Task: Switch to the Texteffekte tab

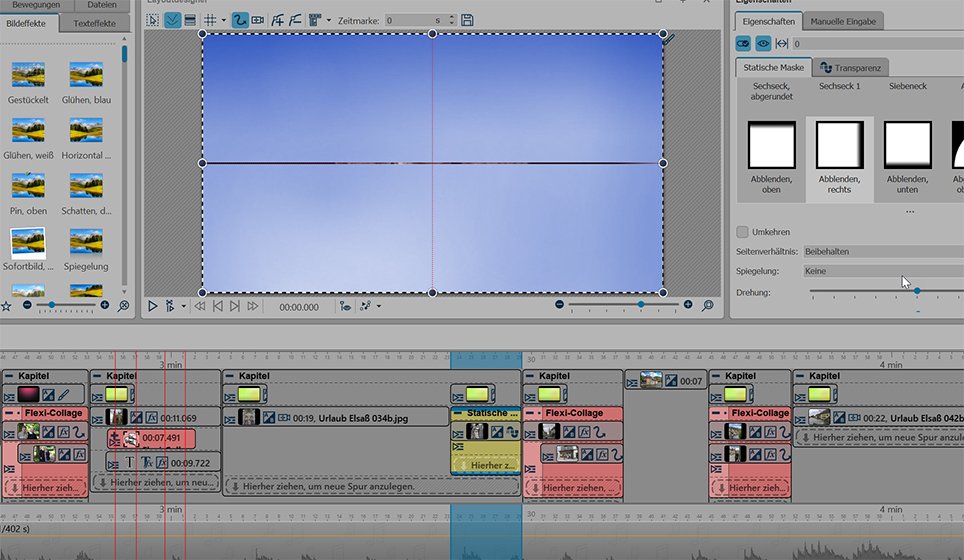Action: 94,23
